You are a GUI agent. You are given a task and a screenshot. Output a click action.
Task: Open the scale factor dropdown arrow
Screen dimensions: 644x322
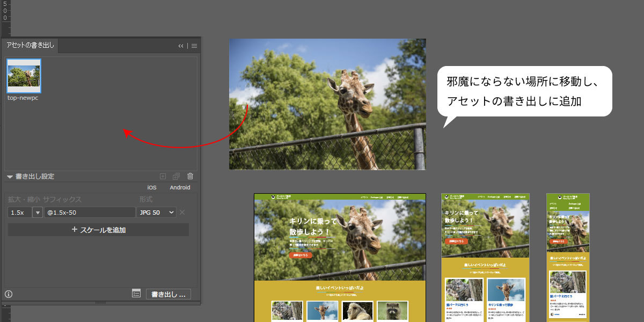click(x=38, y=213)
